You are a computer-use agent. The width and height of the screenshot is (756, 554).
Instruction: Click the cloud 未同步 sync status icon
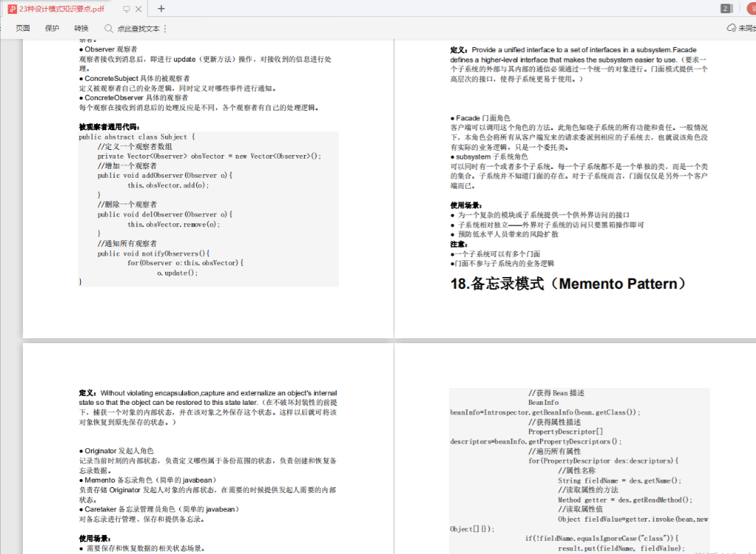pyautogui.click(x=732, y=29)
